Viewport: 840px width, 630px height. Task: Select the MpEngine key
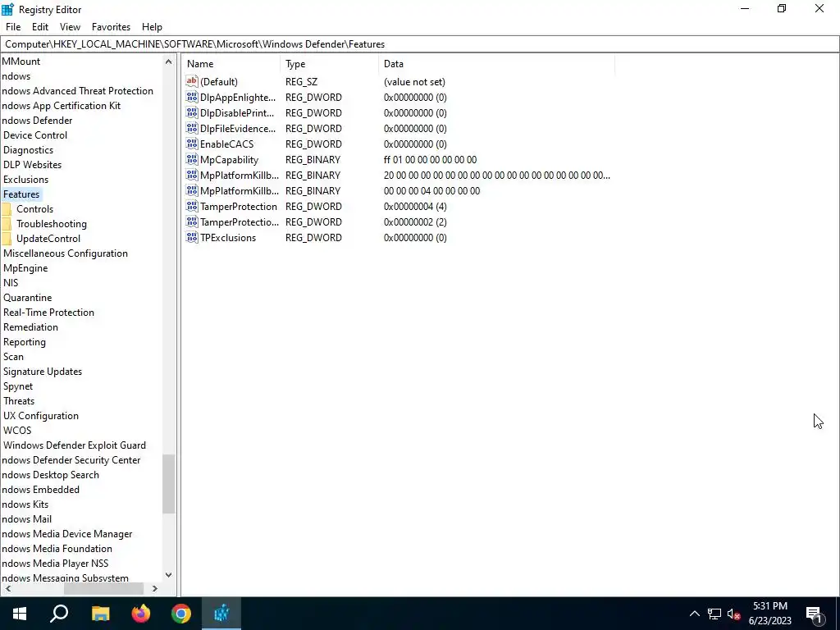(x=25, y=268)
